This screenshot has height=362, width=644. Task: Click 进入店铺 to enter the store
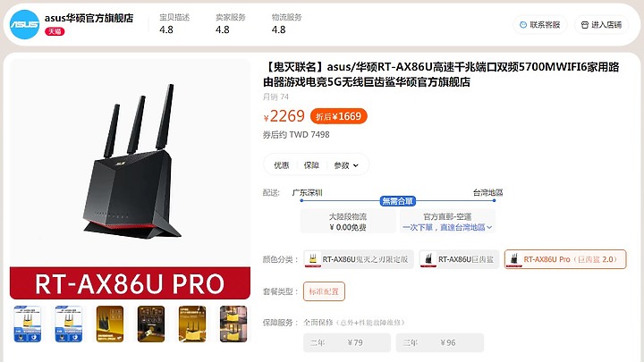(x=602, y=25)
